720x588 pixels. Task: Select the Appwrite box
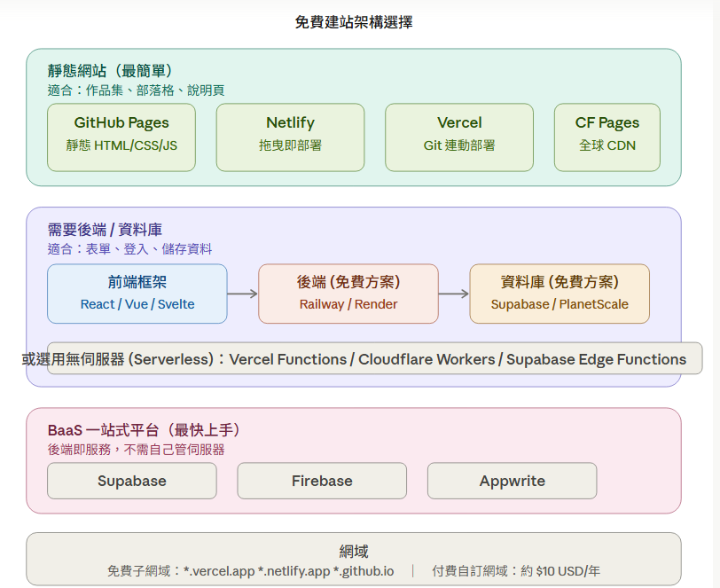(512, 481)
